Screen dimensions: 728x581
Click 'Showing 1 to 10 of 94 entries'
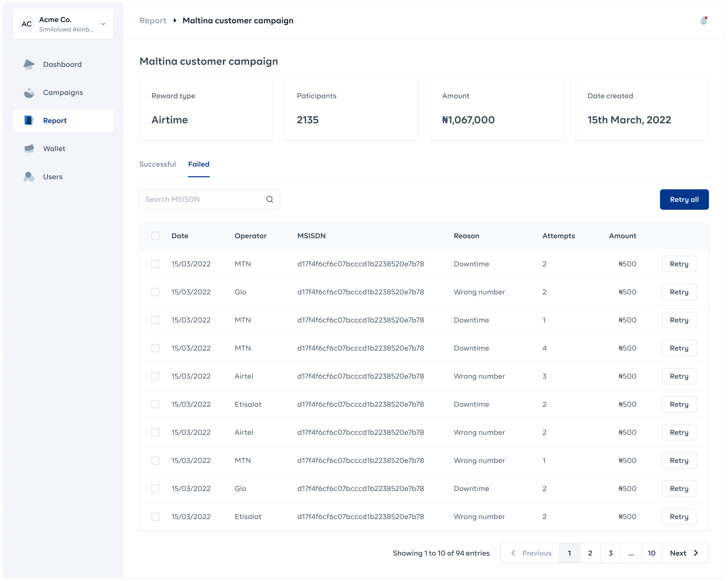(441, 553)
